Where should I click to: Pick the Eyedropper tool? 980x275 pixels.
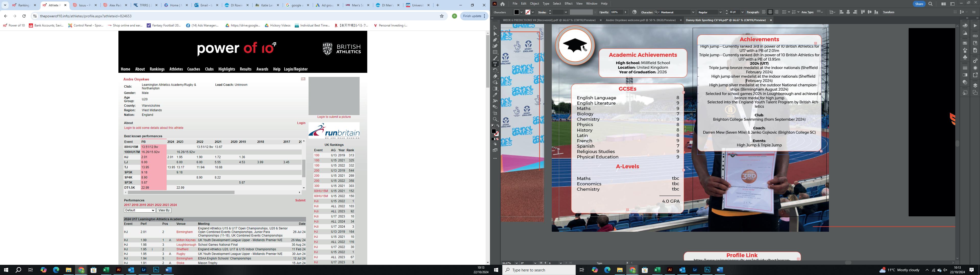tap(495, 95)
